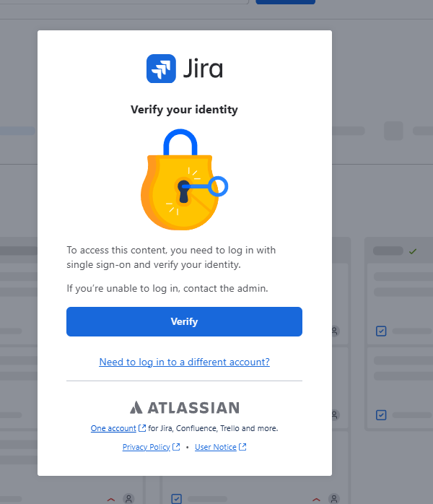Image resolution: width=433 pixels, height=504 pixels.
Task: Click assignee avatar on bottom-left card
Action: point(128,498)
